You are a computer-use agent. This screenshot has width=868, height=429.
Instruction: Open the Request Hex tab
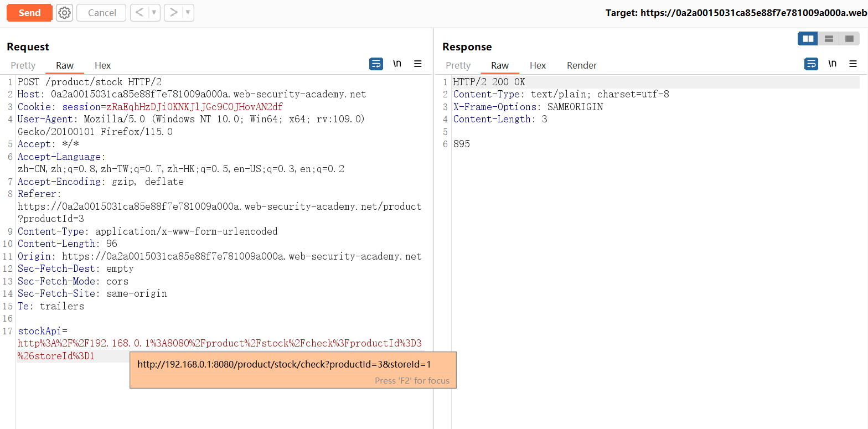[102, 65]
